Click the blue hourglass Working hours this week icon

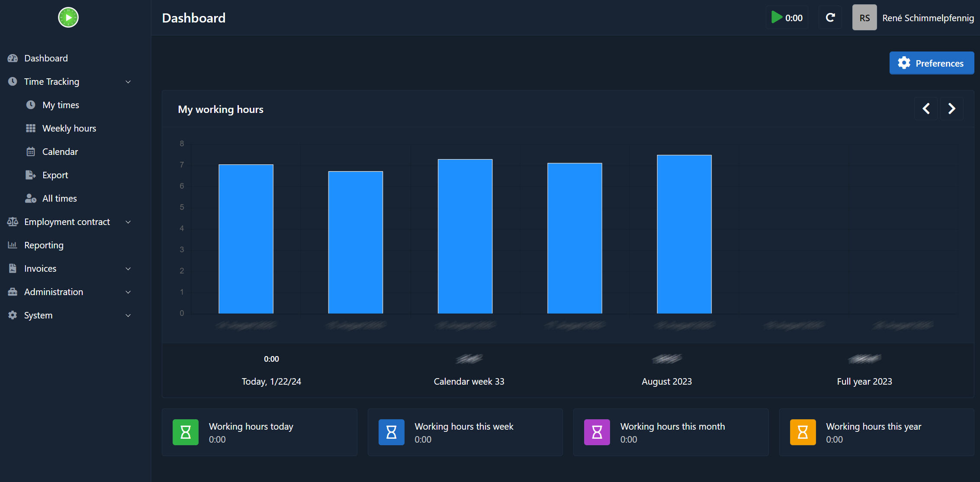[391, 432]
